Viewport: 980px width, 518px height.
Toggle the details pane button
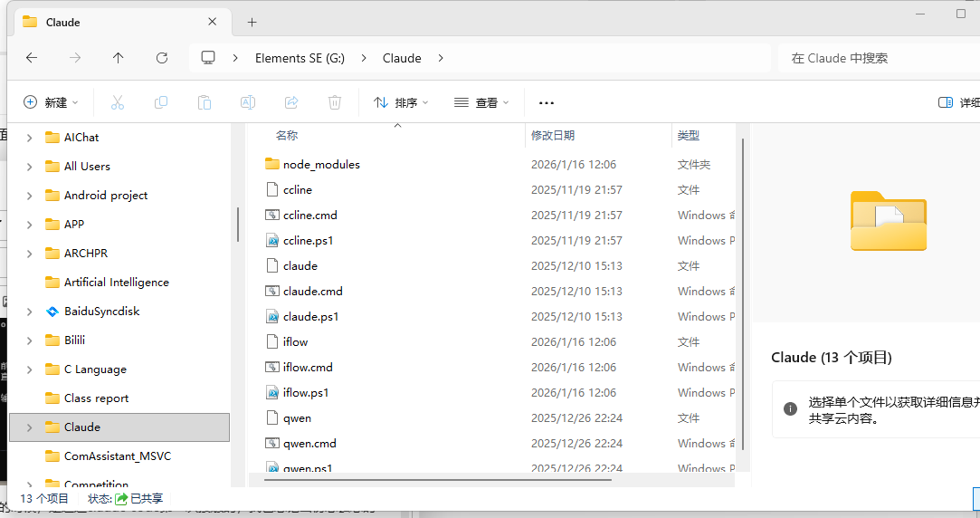click(x=958, y=102)
